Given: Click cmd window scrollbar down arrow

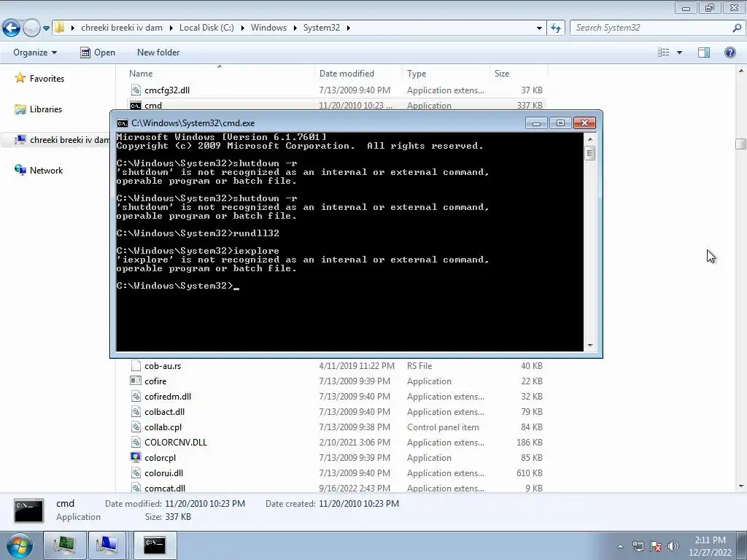Looking at the screenshot, I should click(589, 345).
